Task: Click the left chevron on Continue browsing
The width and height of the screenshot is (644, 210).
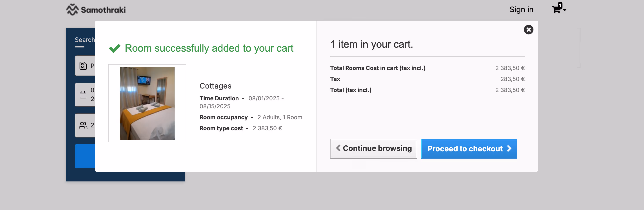Action: [338, 148]
